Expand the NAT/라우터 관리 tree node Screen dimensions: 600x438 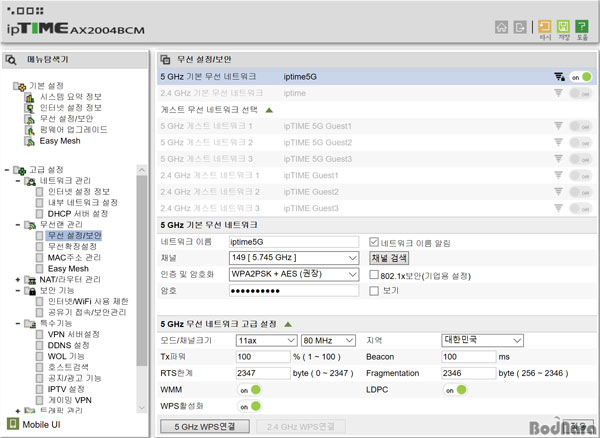click(18, 280)
